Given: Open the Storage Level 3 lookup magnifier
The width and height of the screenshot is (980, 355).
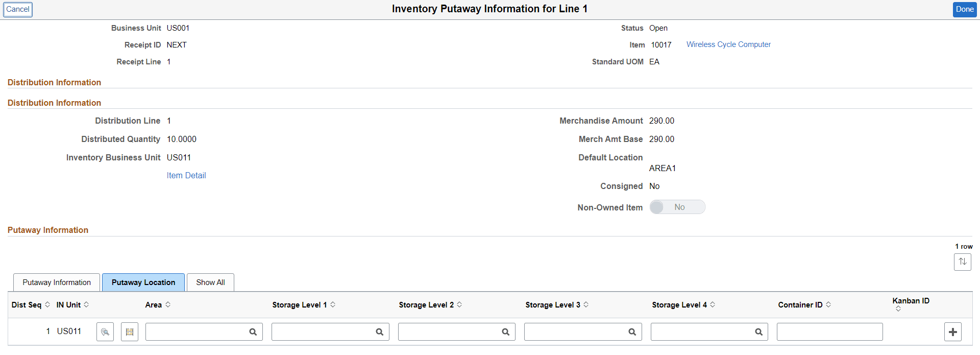Looking at the screenshot, I should pos(632,332).
